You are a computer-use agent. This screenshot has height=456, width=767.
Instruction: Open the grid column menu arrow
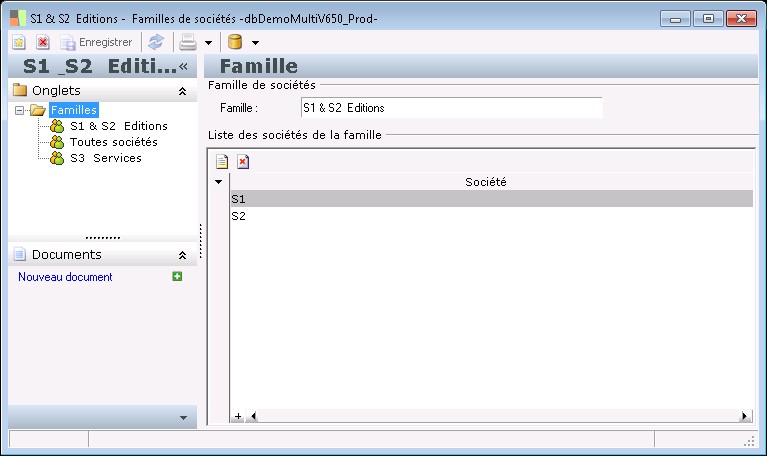click(219, 182)
